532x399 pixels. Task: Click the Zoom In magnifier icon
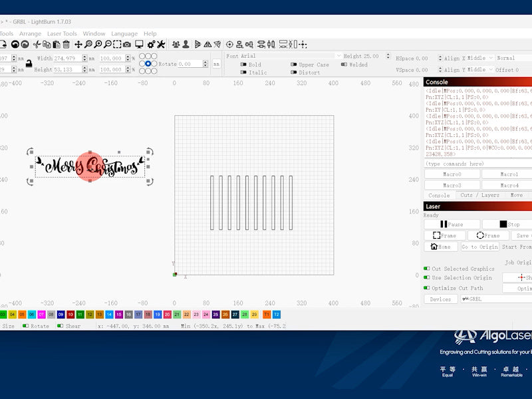(x=98, y=45)
